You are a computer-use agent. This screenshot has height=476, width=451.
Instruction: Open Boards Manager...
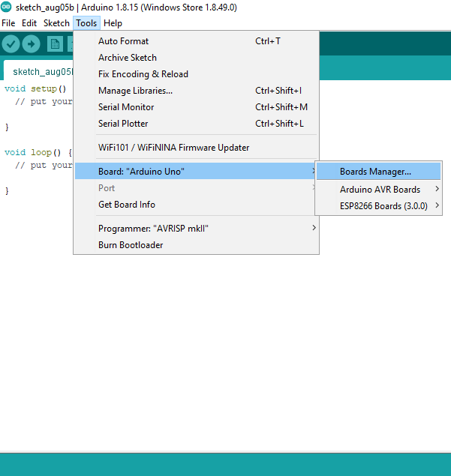(378, 172)
